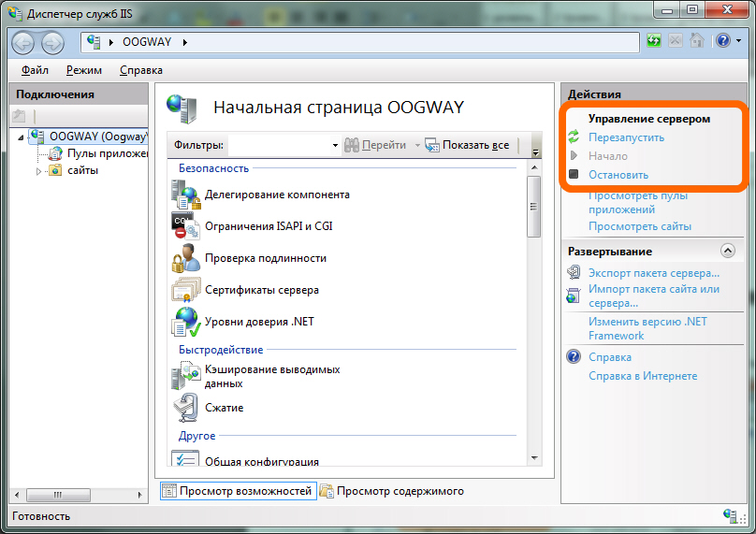Click Просмотреть пулы приложений link
Image resolution: width=756 pixels, height=534 pixels.
coord(638,202)
